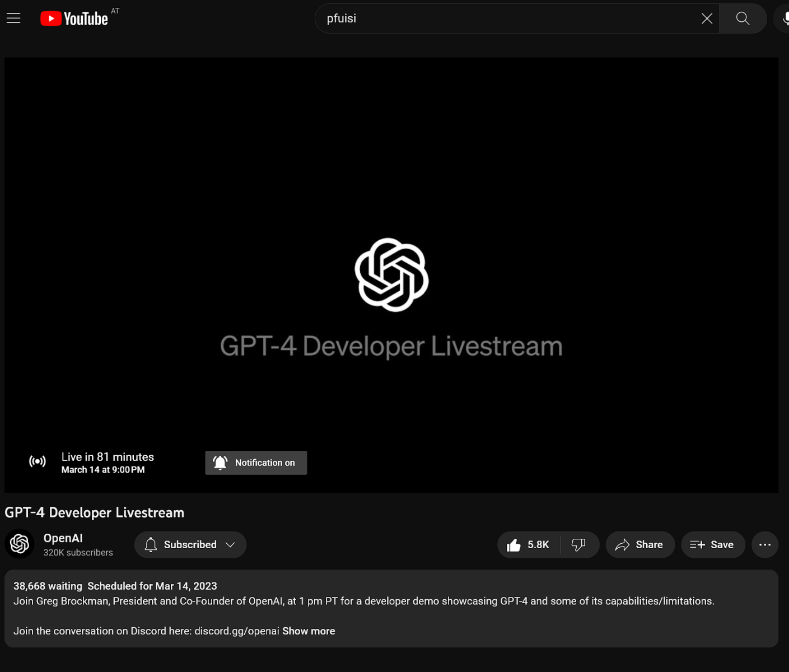Start voice search with microphone icon

pos(784,18)
